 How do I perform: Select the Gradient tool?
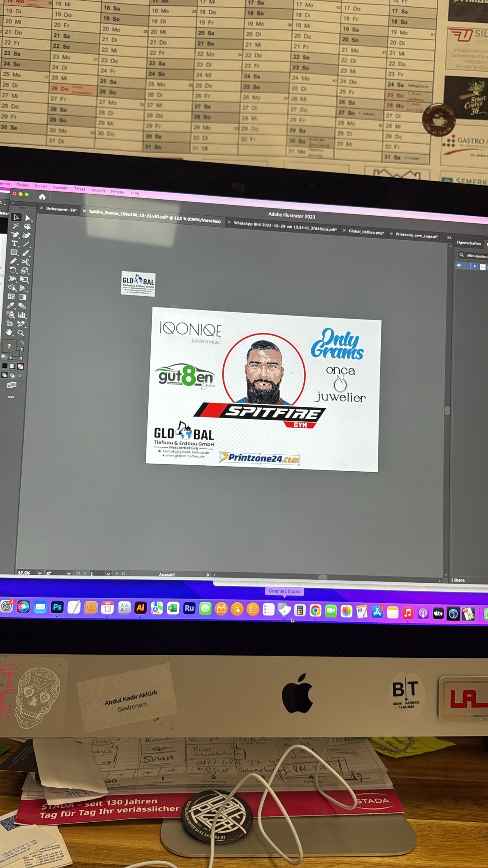(23, 297)
